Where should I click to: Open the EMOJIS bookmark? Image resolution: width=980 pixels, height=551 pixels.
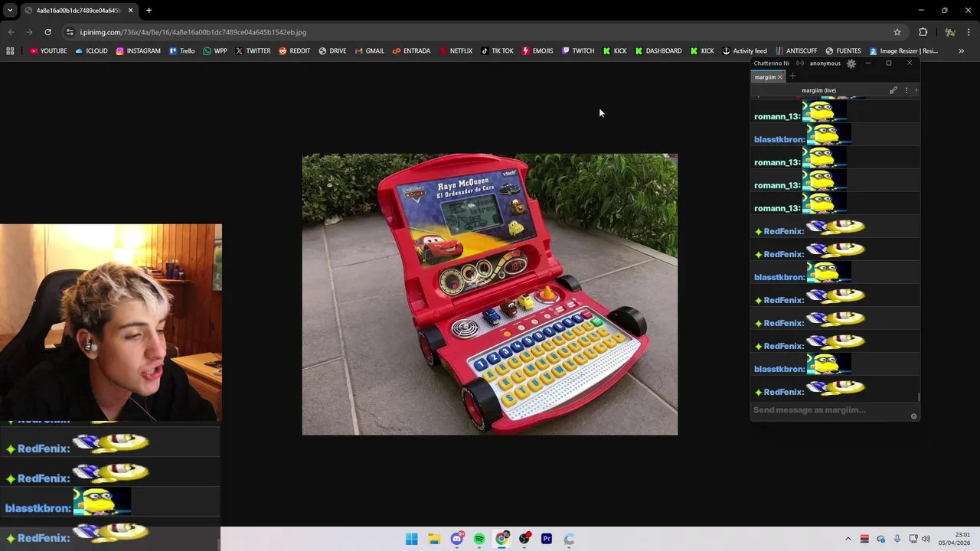[537, 51]
